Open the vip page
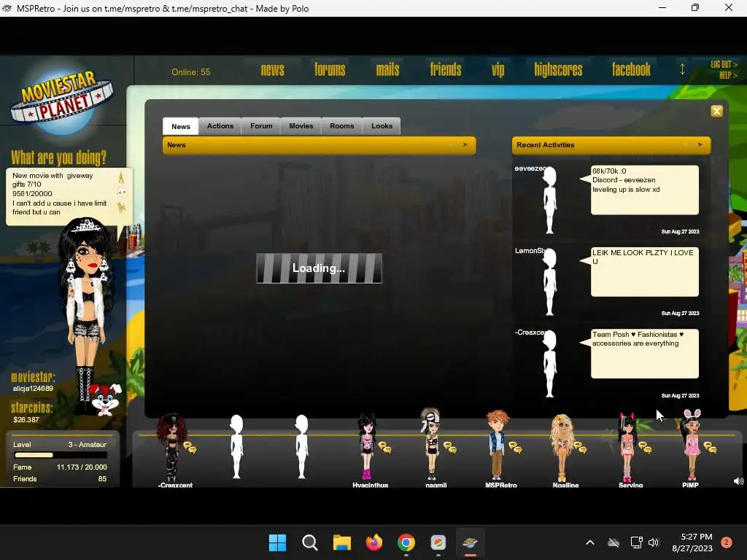Image resolution: width=747 pixels, height=560 pixels. [x=498, y=71]
